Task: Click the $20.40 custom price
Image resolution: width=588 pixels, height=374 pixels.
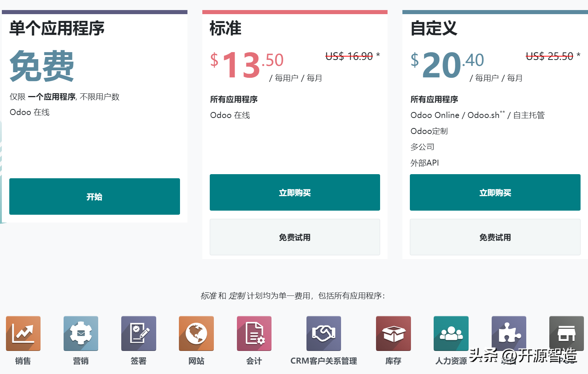Action: tap(447, 64)
